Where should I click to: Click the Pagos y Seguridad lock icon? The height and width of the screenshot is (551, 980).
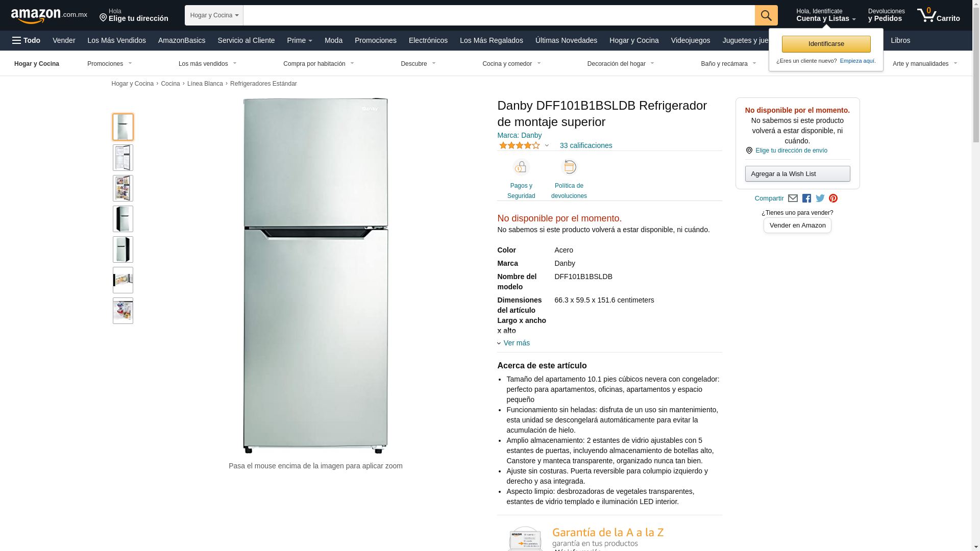click(521, 167)
